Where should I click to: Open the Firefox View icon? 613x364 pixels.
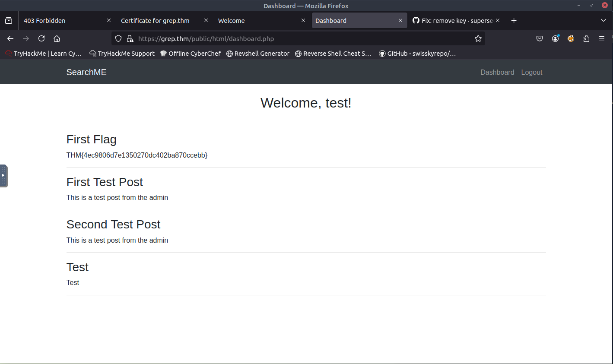(9, 20)
